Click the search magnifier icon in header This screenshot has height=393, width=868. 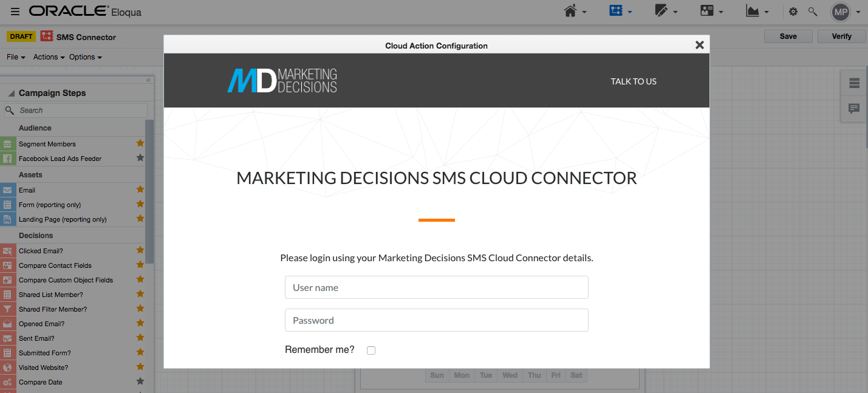813,12
